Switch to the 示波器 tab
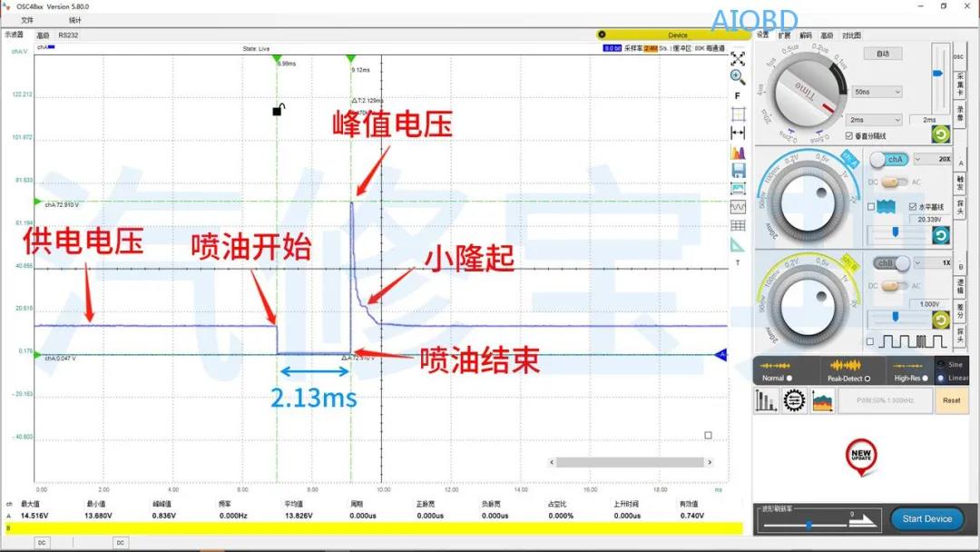 pyautogui.click(x=15, y=34)
